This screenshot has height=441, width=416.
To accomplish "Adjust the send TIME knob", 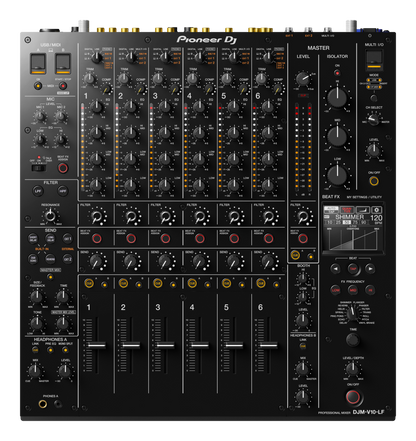I will click(x=63, y=296).
